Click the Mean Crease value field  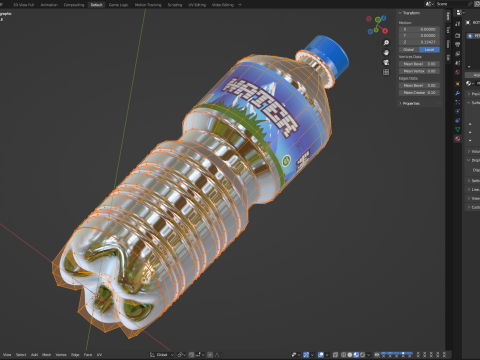tap(419, 92)
